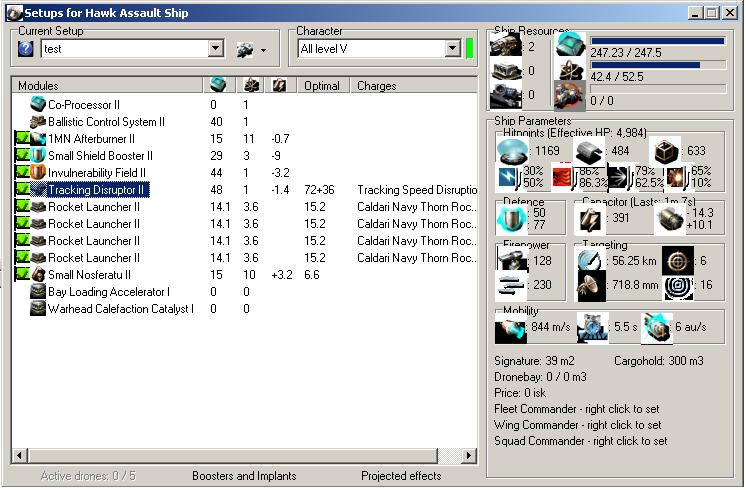Click the capacitor column header icon

(x=279, y=85)
